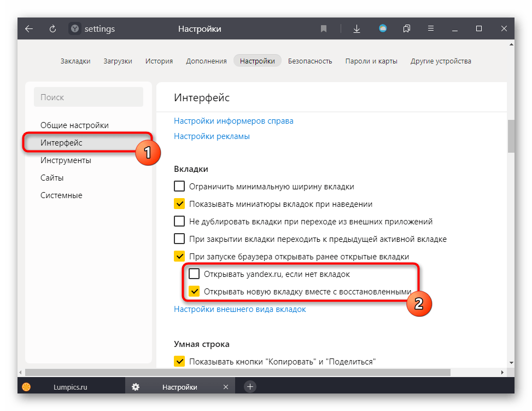Click the scroll up arrow

click(511, 44)
